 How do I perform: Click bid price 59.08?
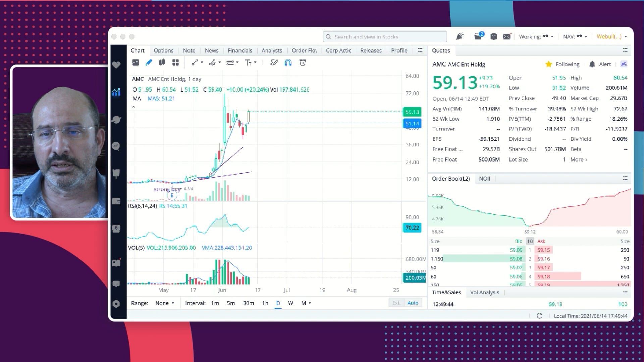point(516,259)
